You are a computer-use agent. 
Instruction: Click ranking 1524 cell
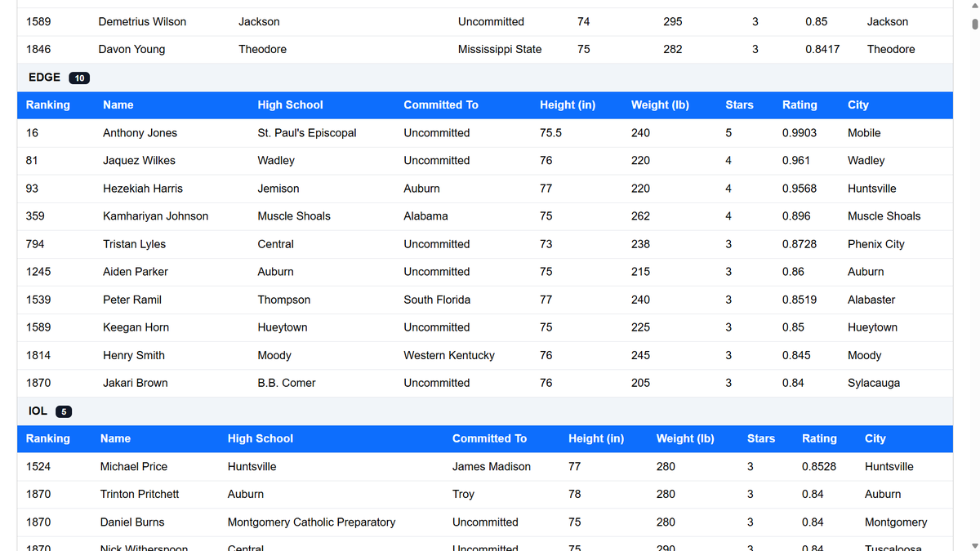[38, 467]
